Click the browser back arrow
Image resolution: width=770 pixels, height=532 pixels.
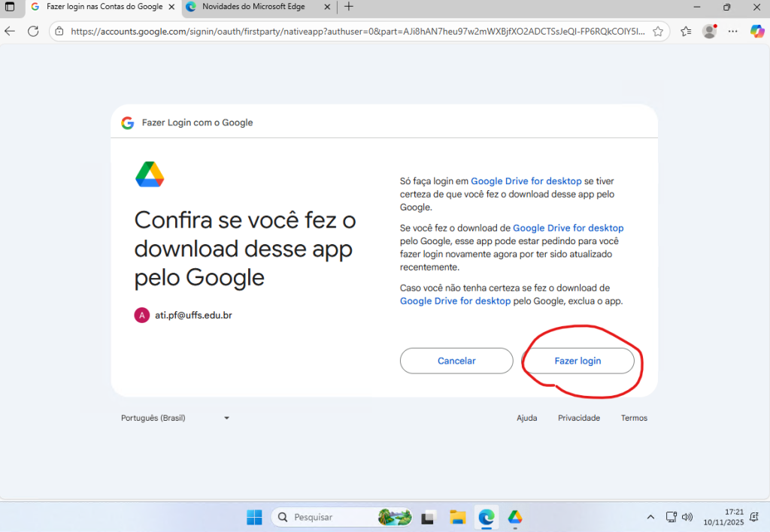[x=10, y=32]
